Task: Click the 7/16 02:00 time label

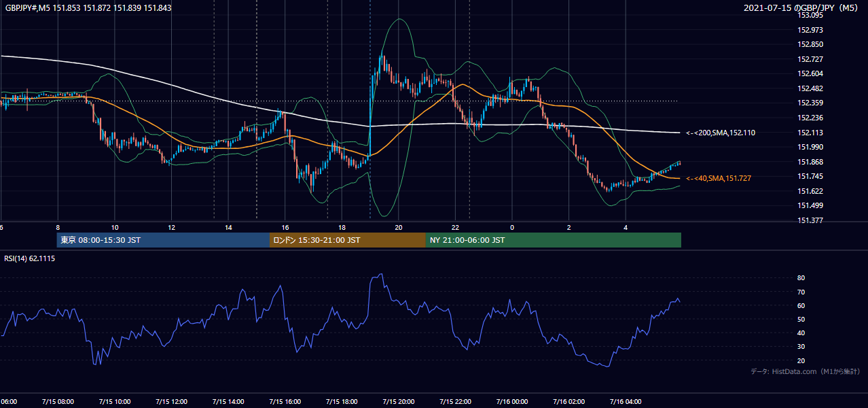Action: [x=568, y=401]
